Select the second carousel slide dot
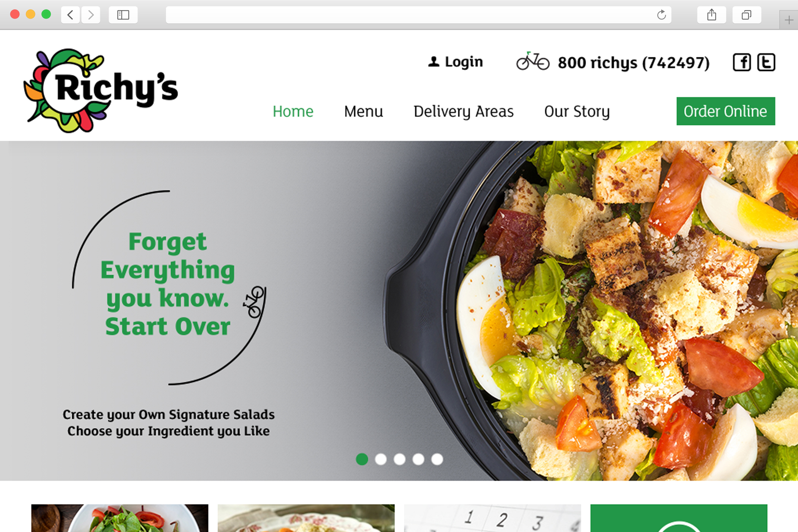 [x=381, y=459]
